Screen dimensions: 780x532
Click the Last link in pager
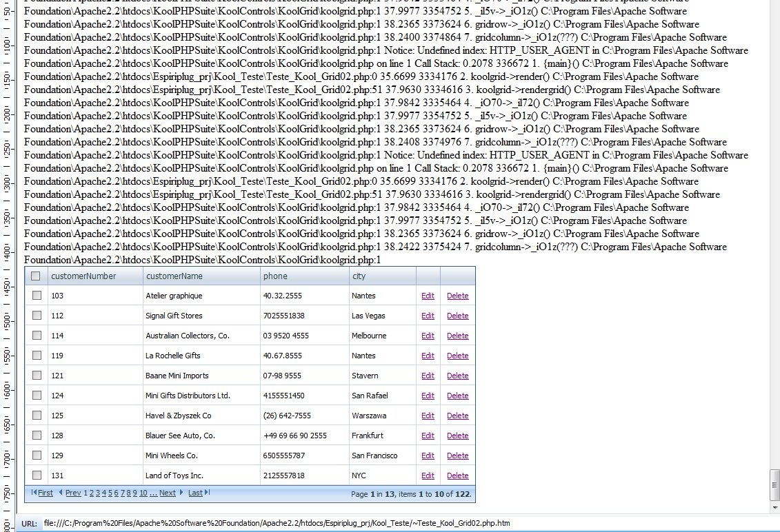tap(195, 493)
